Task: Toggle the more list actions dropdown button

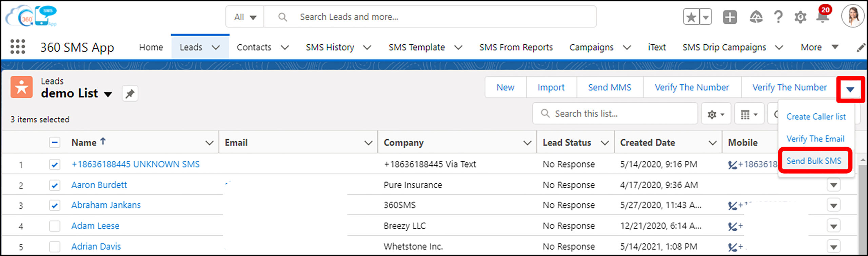Action: tap(850, 89)
